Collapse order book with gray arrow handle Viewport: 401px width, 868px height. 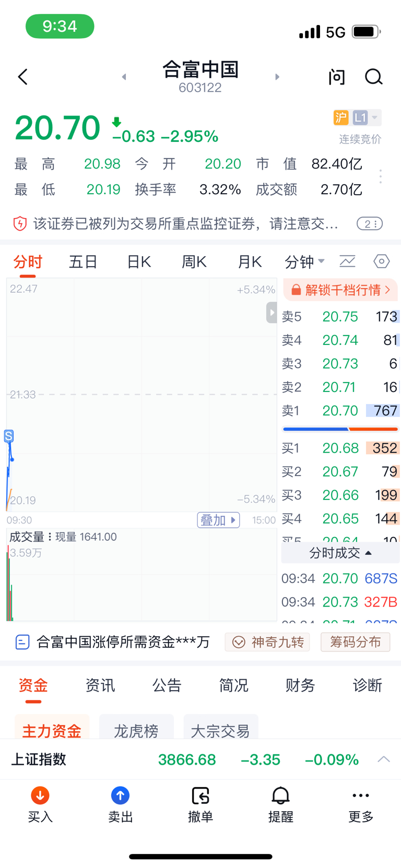[x=272, y=313]
